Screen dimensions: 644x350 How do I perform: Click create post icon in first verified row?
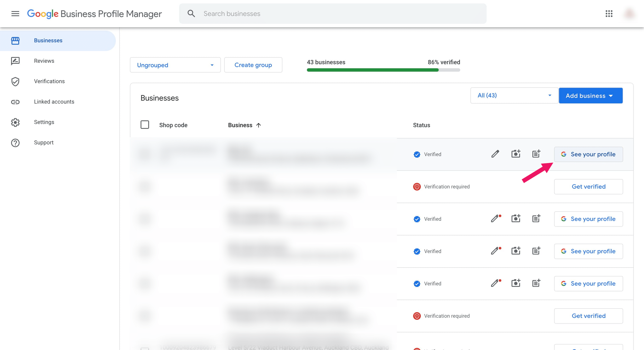536,154
